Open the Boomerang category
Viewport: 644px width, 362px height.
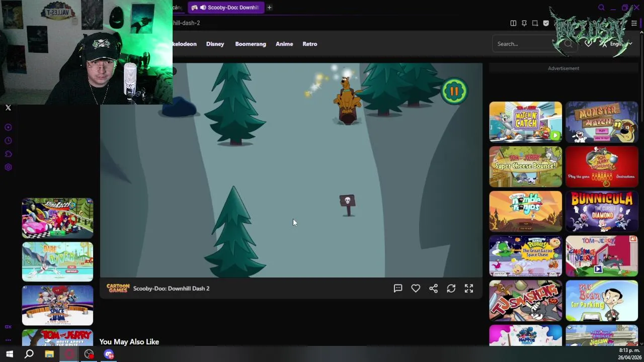[x=251, y=44]
